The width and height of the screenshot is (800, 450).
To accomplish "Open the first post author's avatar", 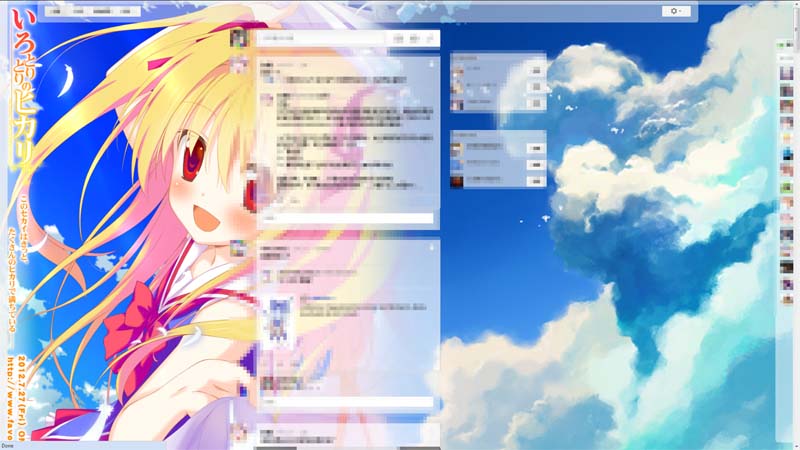I will click(239, 66).
